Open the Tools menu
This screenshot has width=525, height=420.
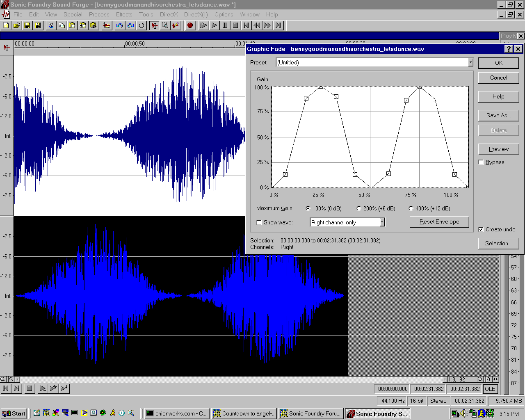coord(146,14)
